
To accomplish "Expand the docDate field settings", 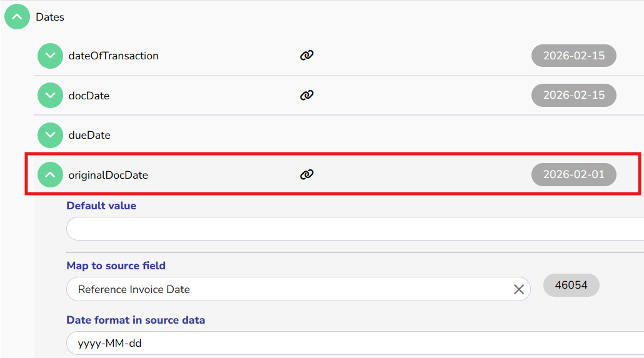I will (x=50, y=96).
